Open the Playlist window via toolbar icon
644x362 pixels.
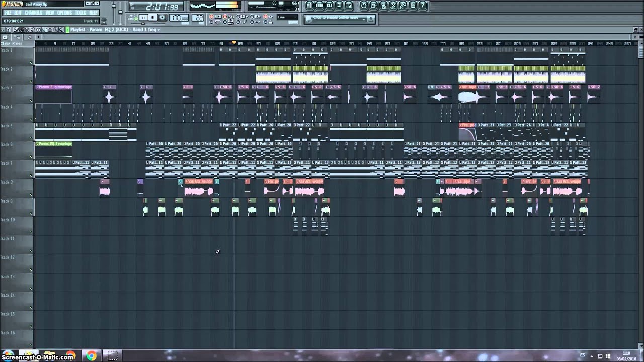point(310,6)
